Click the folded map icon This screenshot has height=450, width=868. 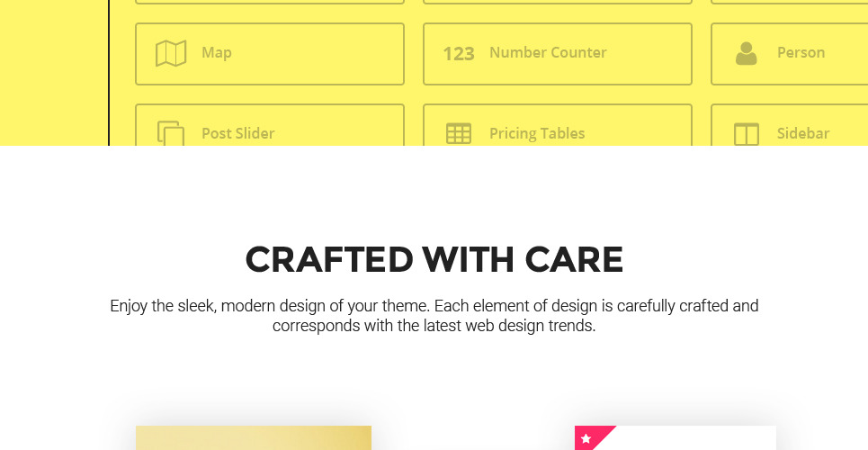[171, 53]
